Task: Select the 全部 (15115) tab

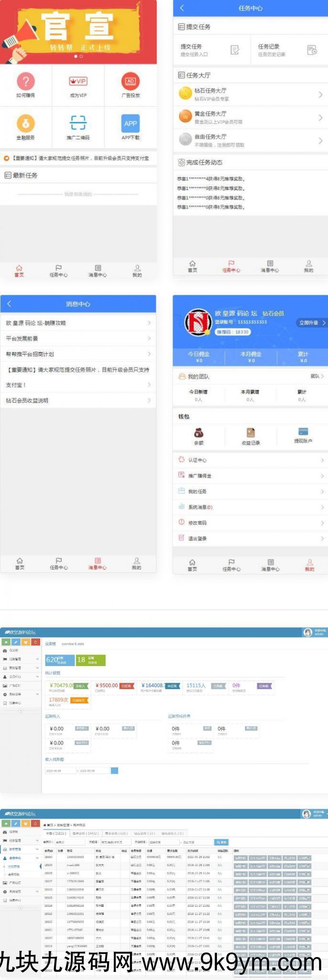Action: click(56, 834)
